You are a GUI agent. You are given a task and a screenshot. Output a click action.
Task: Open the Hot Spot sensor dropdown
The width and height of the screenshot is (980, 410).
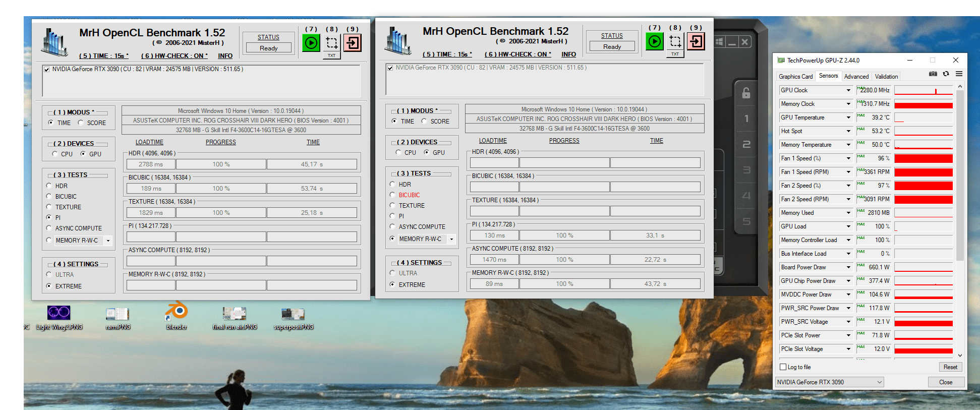848,131
